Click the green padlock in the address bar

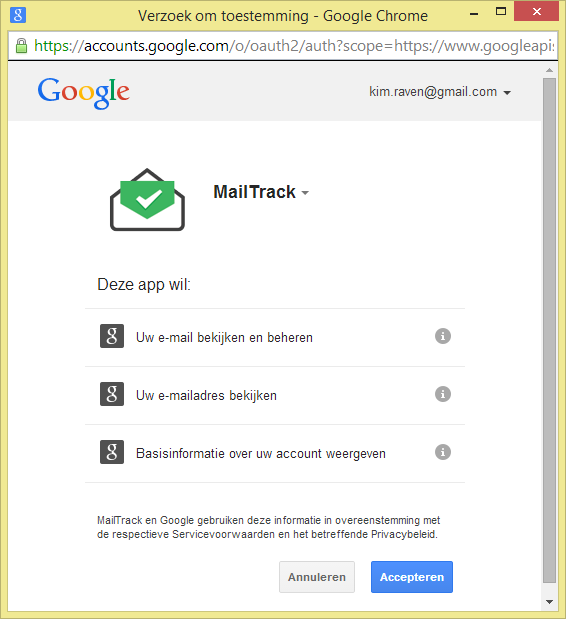(21, 46)
